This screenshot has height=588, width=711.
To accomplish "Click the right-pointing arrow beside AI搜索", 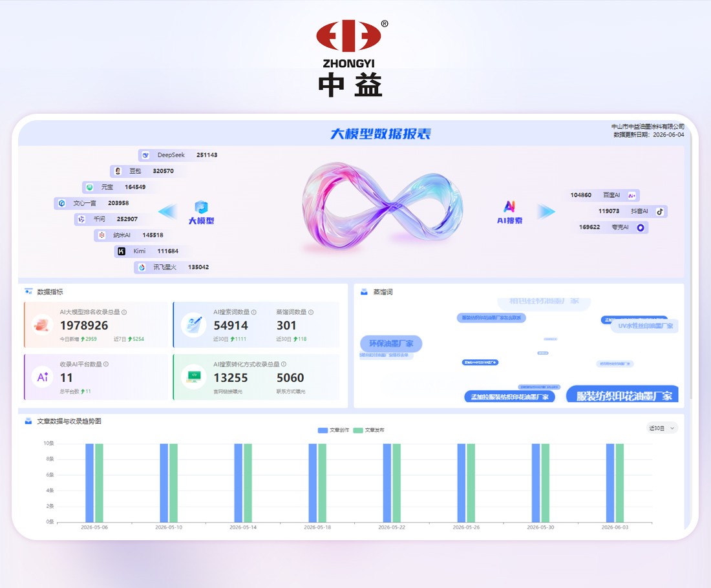I will [546, 211].
